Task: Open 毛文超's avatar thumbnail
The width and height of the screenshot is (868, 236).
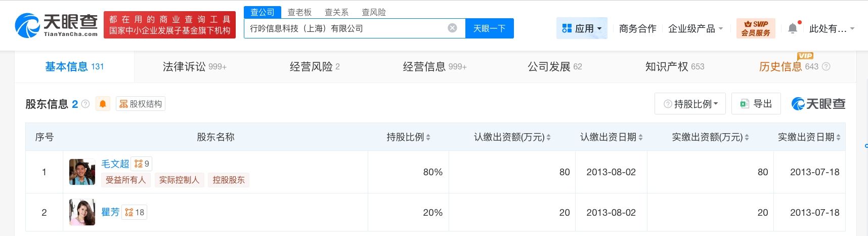Action: coord(82,172)
